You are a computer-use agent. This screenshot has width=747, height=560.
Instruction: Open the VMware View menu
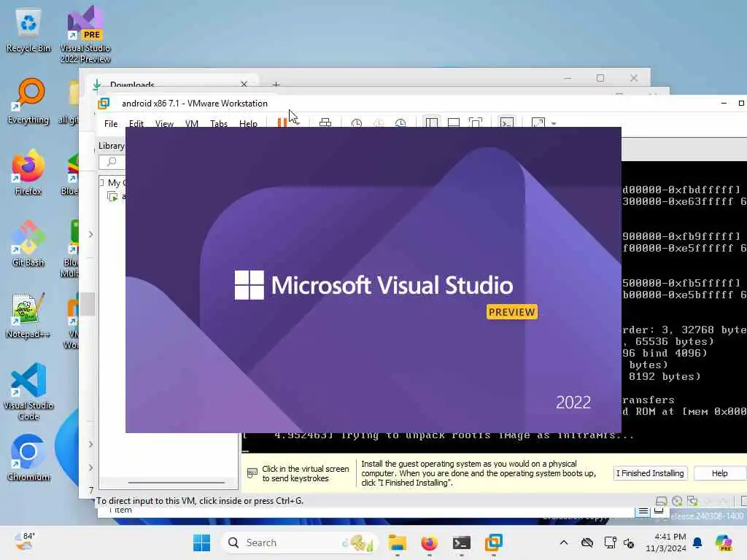point(164,124)
